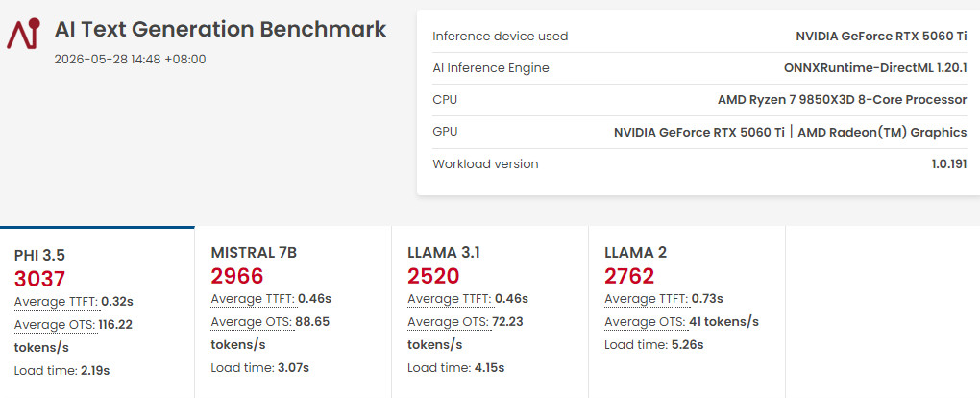Click LLAMA 3.1 Average TTFT label

(451, 298)
